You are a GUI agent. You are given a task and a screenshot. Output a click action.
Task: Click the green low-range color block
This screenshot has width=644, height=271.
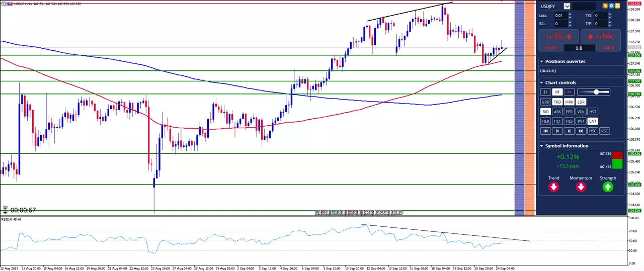[617, 164]
